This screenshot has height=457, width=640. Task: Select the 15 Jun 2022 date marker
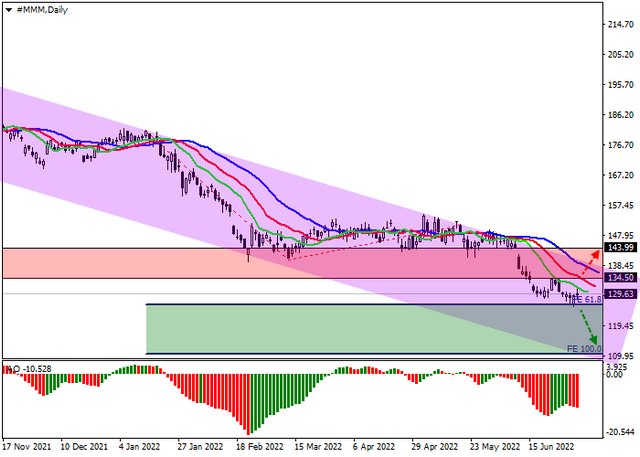click(551, 447)
